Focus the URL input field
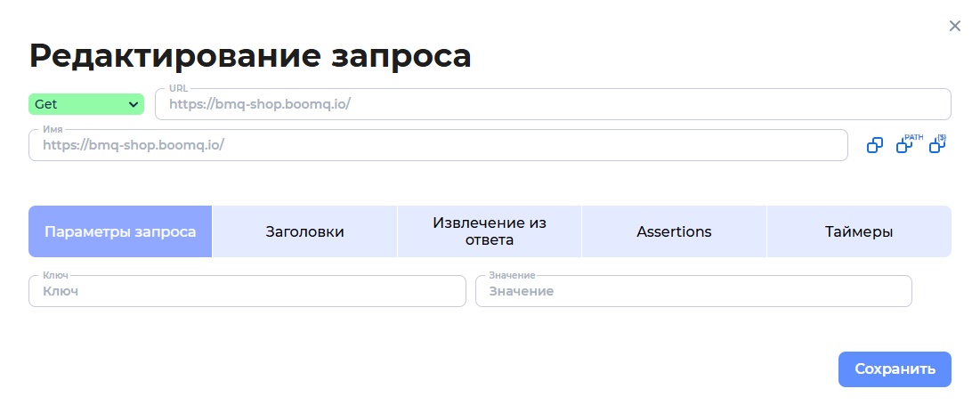Screen dimensions: 980x413 [552, 104]
